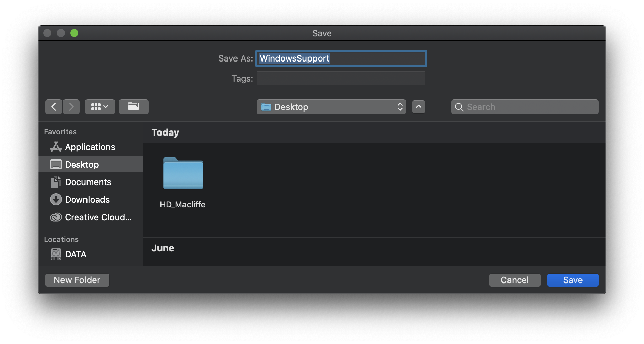Click the green zoom window control
The height and width of the screenshot is (344, 644).
74,33
